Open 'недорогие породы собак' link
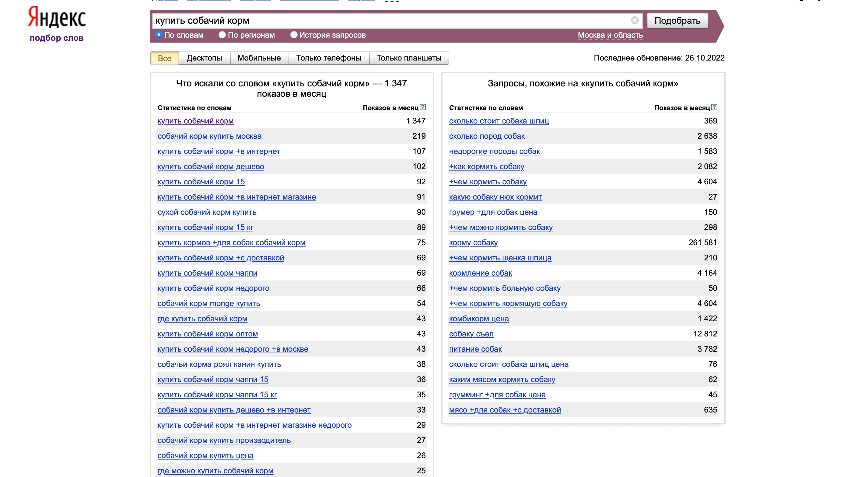This screenshot has width=868, height=477. point(495,151)
